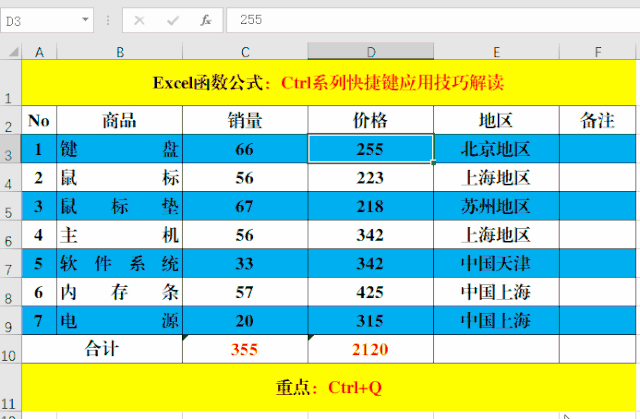Click the Cancel X icon in formula bar
Image resolution: width=640 pixels, height=419 pixels.
(x=139, y=20)
